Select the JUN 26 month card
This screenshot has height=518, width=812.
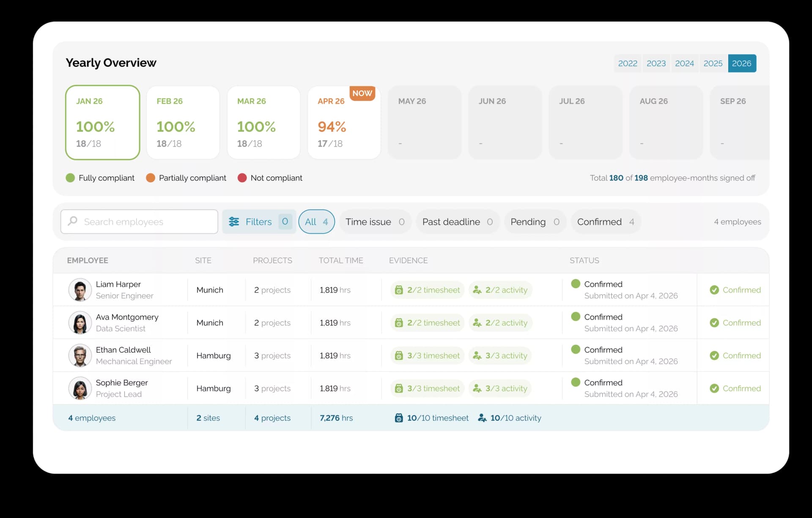click(x=505, y=123)
